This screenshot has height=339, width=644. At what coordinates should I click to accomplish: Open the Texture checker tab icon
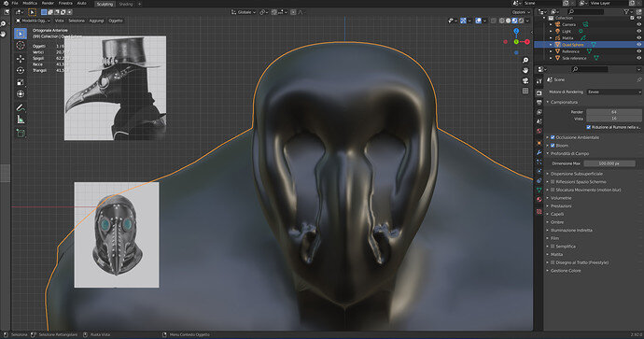click(539, 212)
